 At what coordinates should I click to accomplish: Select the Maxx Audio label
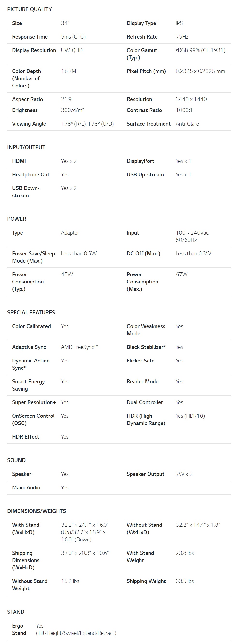[26, 487]
